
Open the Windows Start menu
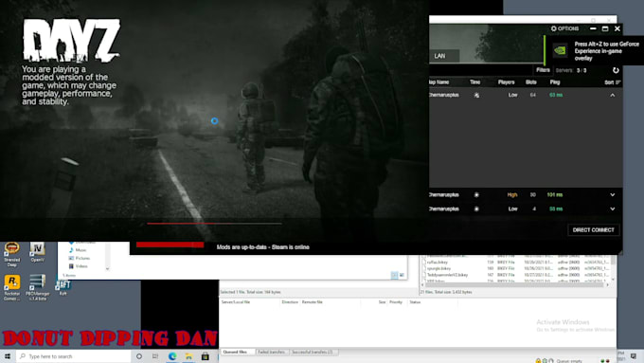(x=8, y=356)
